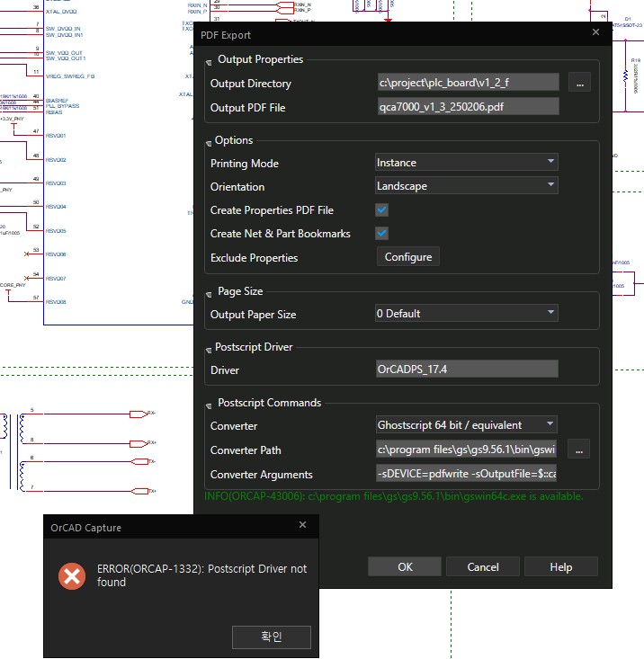Click the ORCAP-1332 error message text
This screenshot has width=644, height=659.
(201, 575)
